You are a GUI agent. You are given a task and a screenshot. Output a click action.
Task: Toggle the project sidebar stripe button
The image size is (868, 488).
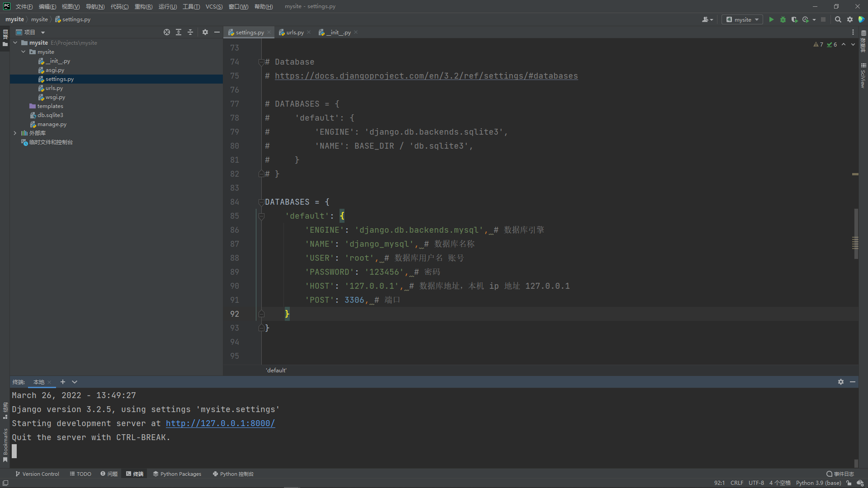tap(5, 38)
